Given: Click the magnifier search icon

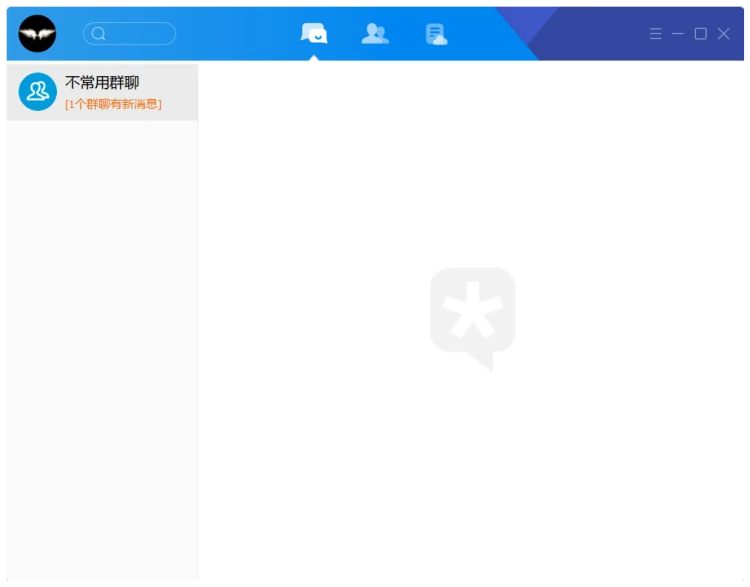Looking at the screenshot, I should tap(98, 34).
